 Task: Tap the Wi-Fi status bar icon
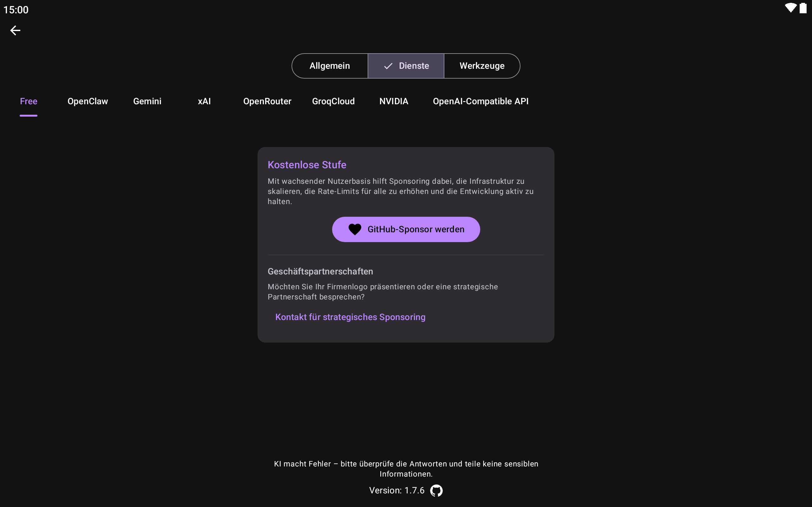pos(790,8)
